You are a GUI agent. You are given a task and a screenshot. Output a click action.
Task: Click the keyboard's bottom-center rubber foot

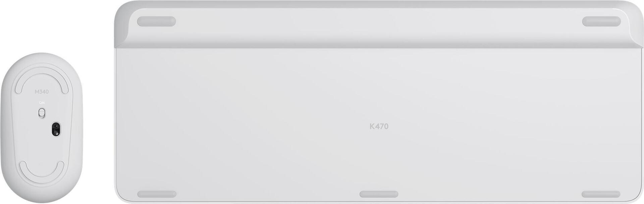point(379,194)
